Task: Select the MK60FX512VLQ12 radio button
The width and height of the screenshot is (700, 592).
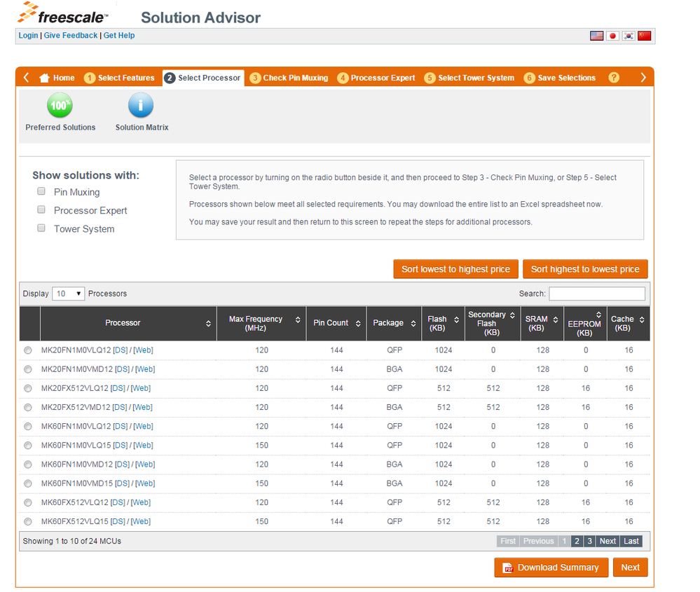Action: (x=28, y=503)
